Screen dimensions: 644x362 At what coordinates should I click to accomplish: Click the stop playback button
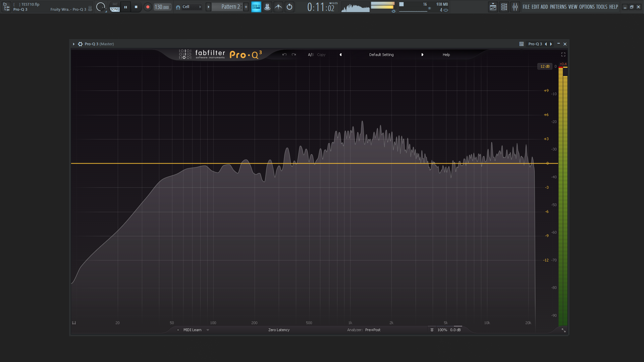pos(136,7)
